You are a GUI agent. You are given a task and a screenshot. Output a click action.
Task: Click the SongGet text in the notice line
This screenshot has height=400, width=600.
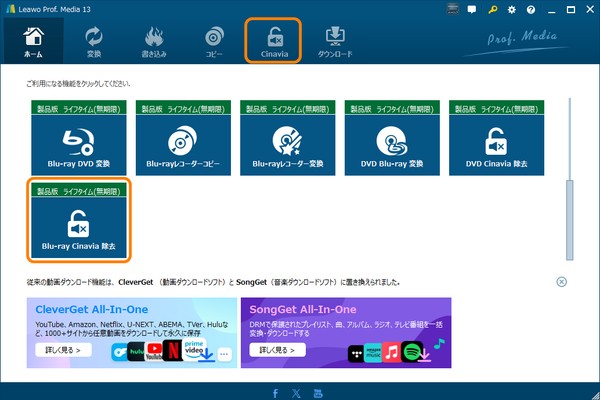pyautogui.click(x=251, y=282)
